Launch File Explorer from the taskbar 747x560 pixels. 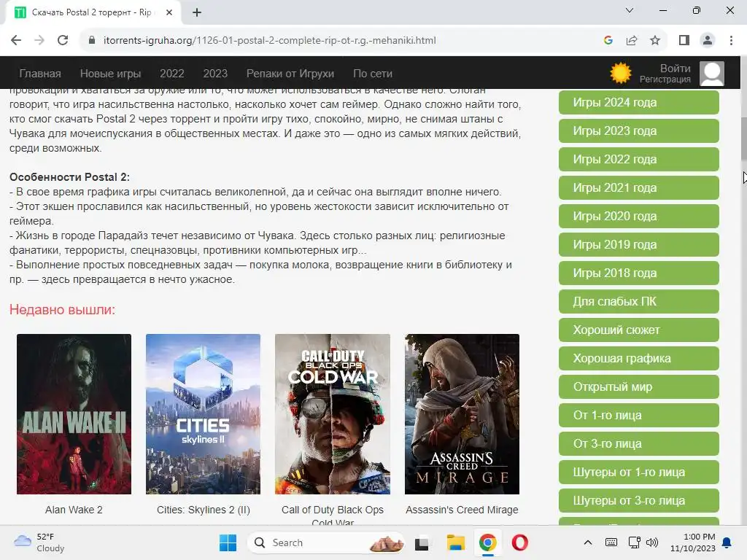(x=455, y=542)
